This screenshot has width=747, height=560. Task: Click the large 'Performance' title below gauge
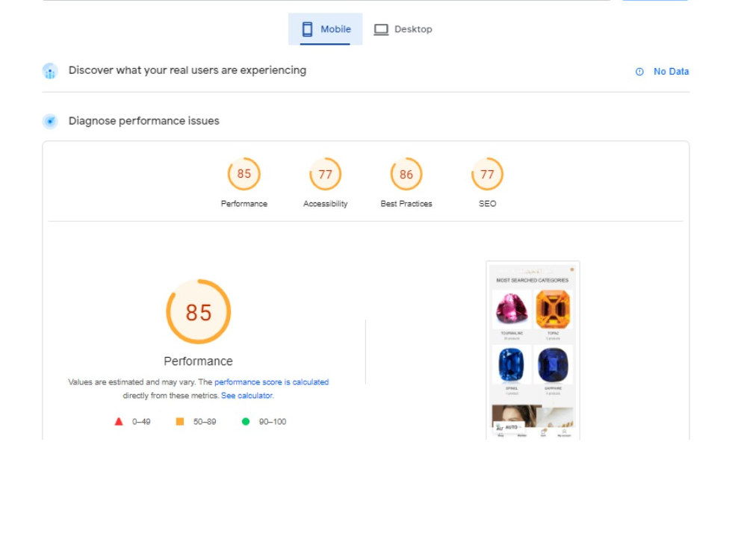(198, 361)
